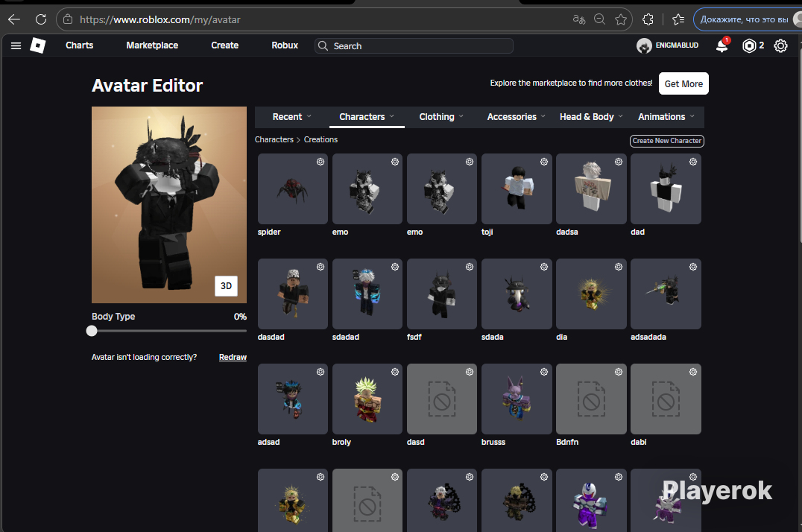Click the browser favorites star icon
This screenshot has width=802, height=532.
coord(621,19)
